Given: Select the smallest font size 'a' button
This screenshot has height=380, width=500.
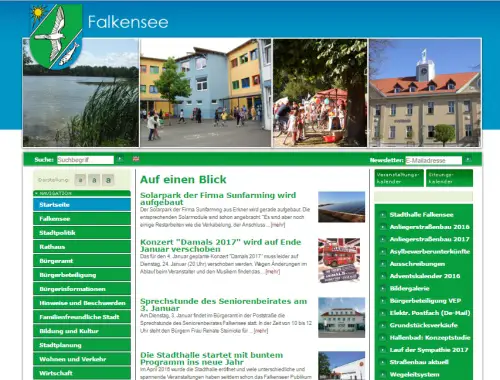Looking at the screenshot, I should (80, 180).
